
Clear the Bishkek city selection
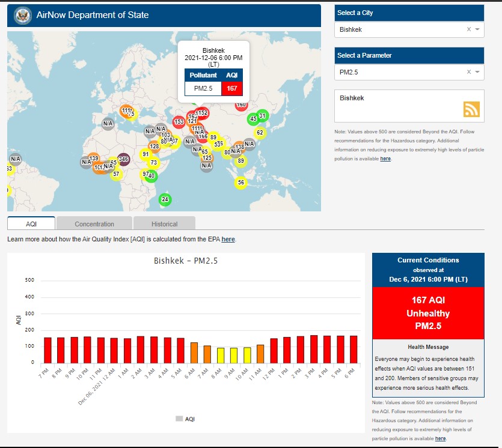[x=468, y=29]
